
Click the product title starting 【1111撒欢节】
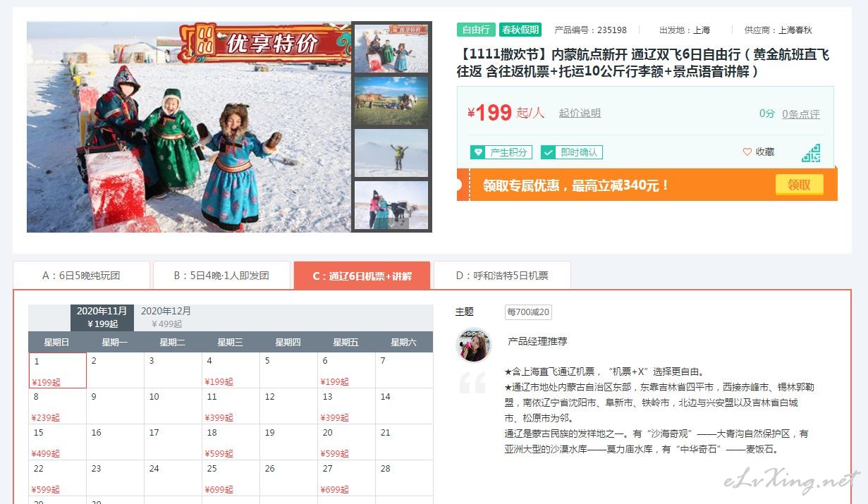click(644, 63)
